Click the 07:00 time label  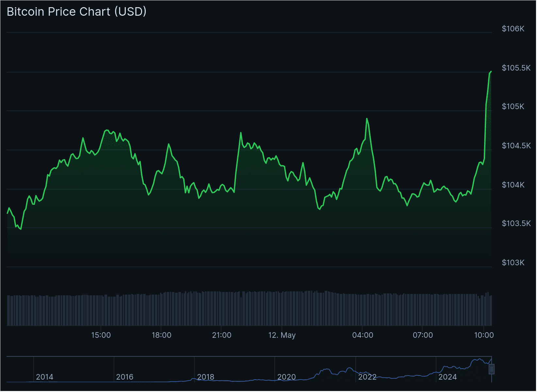point(423,335)
